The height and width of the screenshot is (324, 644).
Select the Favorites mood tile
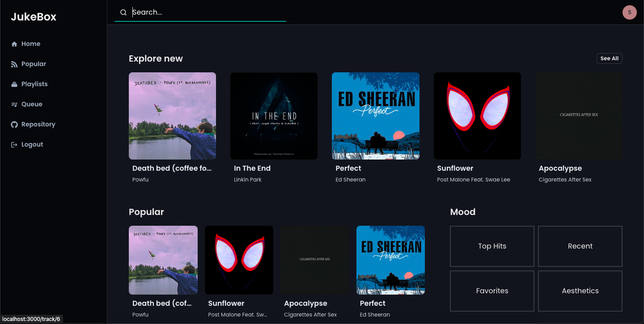[492, 291]
